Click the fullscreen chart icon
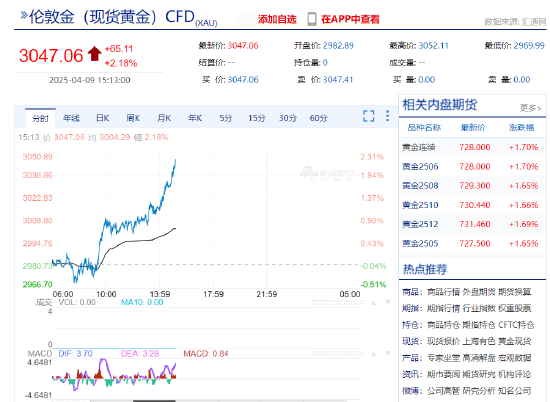Viewport: 550px width, 402px height. pyautogui.click(x=368, y=116)
